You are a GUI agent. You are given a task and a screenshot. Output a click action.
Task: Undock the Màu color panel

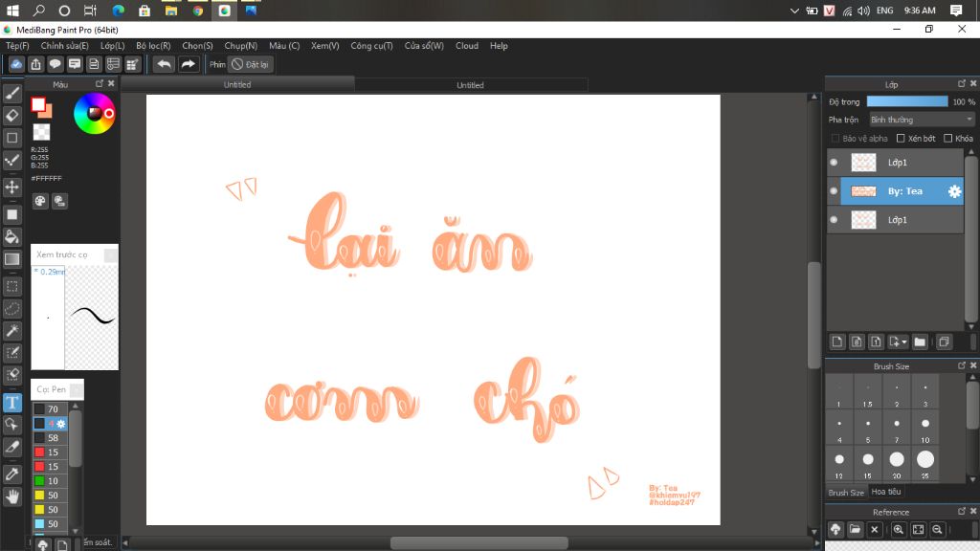pos(100,83)
